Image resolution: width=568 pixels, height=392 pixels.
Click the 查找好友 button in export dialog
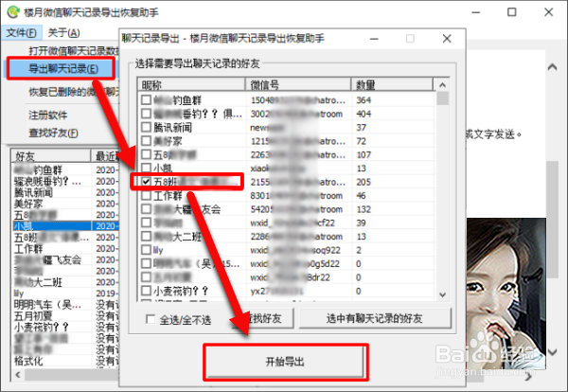click(x=264, y=318)
